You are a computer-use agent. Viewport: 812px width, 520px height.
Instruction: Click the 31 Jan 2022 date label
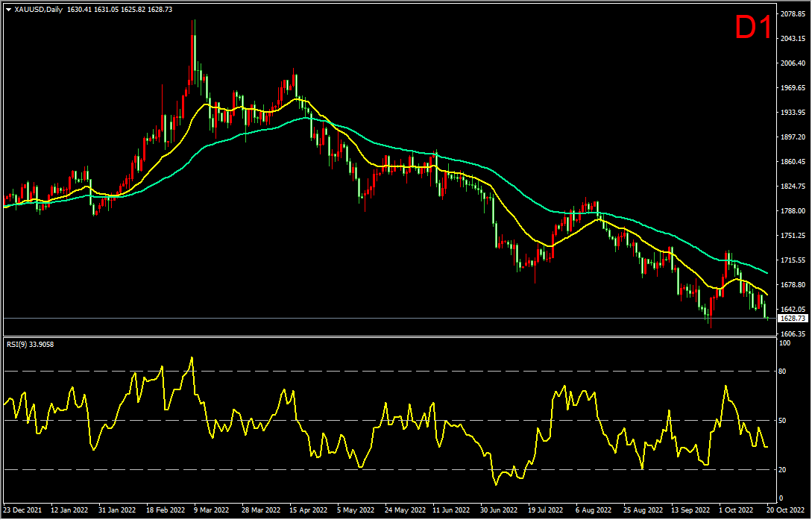point(118,510)
